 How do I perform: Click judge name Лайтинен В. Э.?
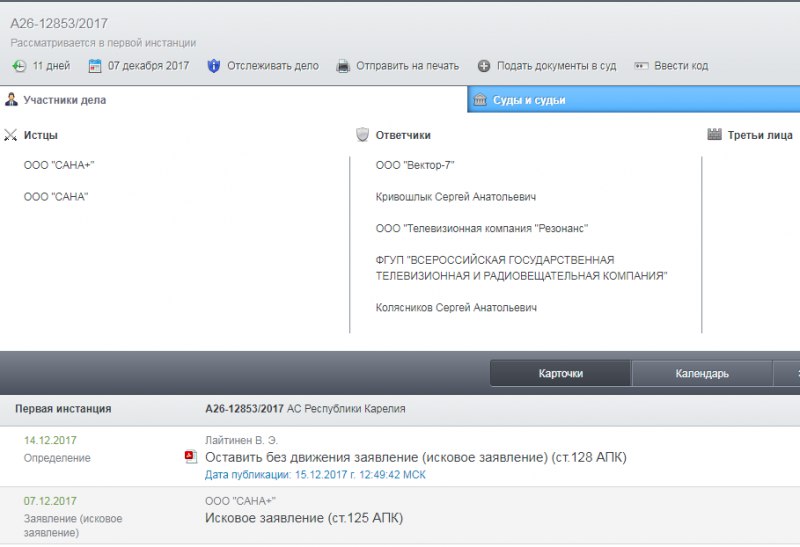[x=241, y=440]
